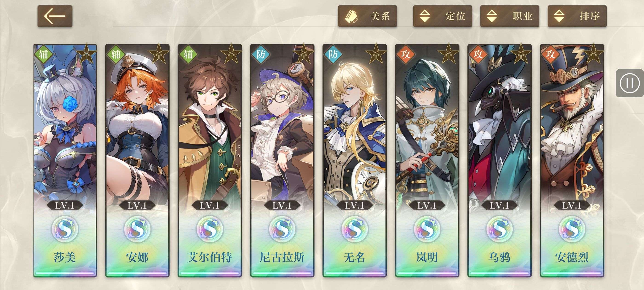Go back using the left arrow button
This screenshot has height=290, width=644.
click(x=55, y=16)
